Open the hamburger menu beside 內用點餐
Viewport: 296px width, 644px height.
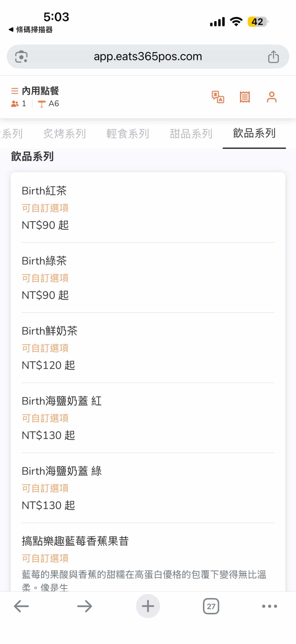coord(15,91)
